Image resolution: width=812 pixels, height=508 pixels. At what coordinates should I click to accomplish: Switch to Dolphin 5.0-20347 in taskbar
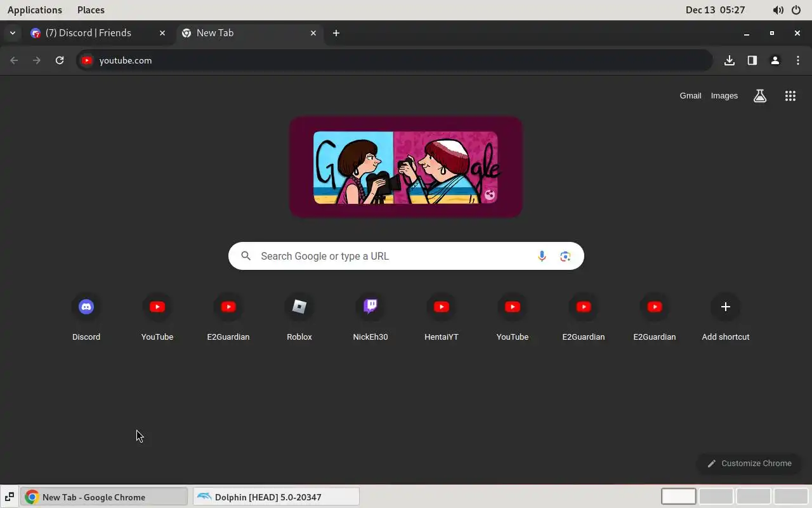pyautogui.click(x=276, y=497)
